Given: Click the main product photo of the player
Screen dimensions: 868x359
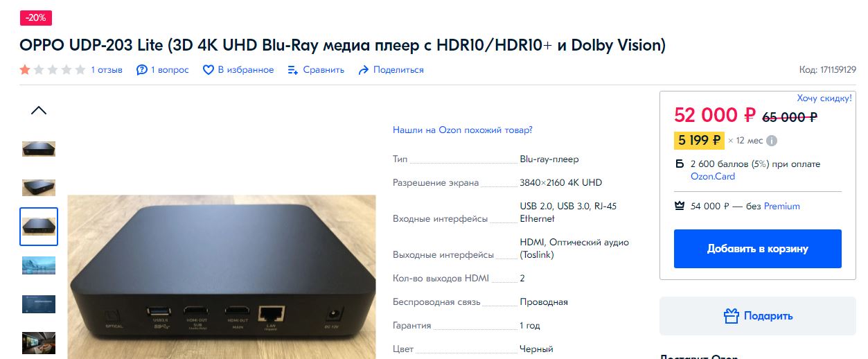Looking at the screenshot, I should coord(222,277).
